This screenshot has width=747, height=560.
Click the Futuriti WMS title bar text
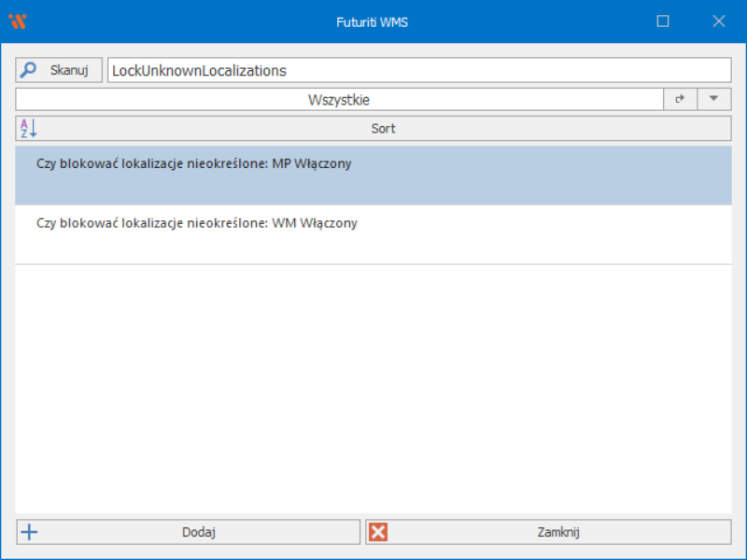(372, 21)
